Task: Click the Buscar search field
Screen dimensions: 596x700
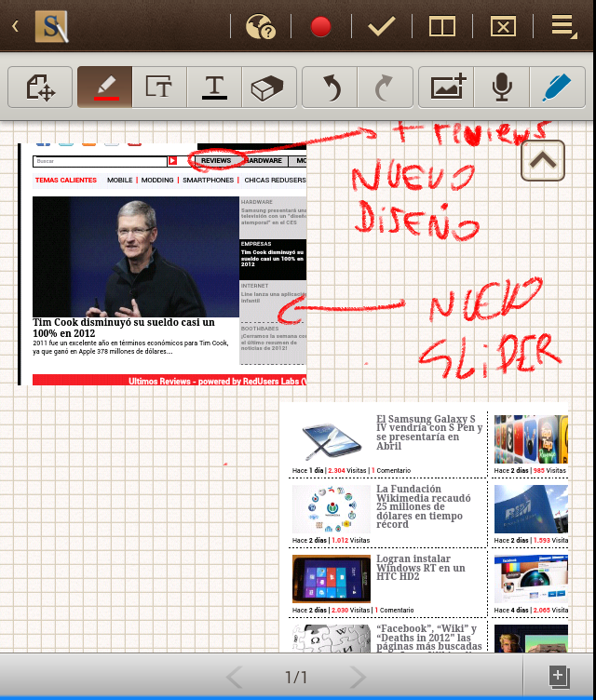Action: click(100, 161)
